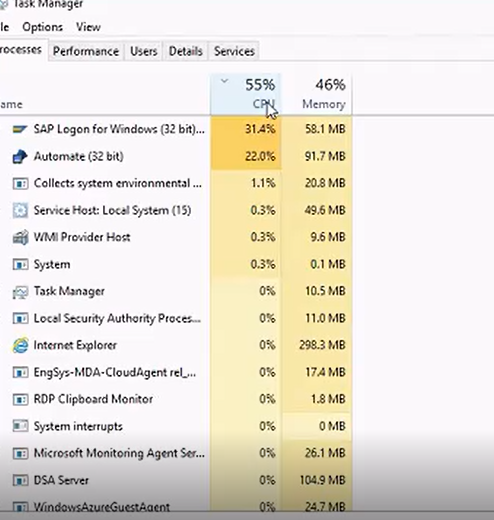This screenshot has height=520, width=494.
Task: Click the System interrupts icon
Action: coord(20,426)
